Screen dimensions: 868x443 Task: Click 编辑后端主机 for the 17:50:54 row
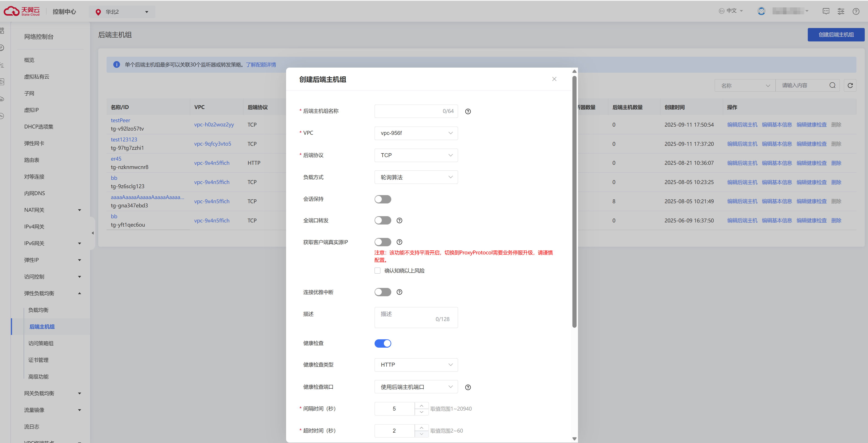tap(742, 125)
